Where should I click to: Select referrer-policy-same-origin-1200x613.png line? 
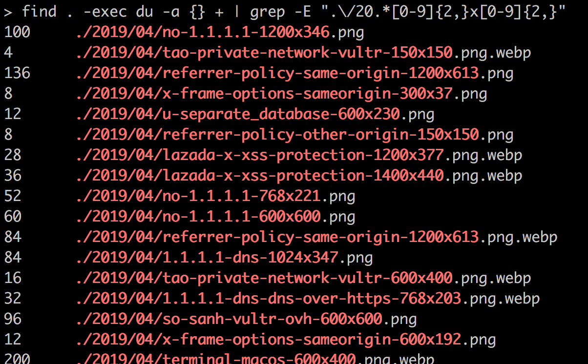295,73
